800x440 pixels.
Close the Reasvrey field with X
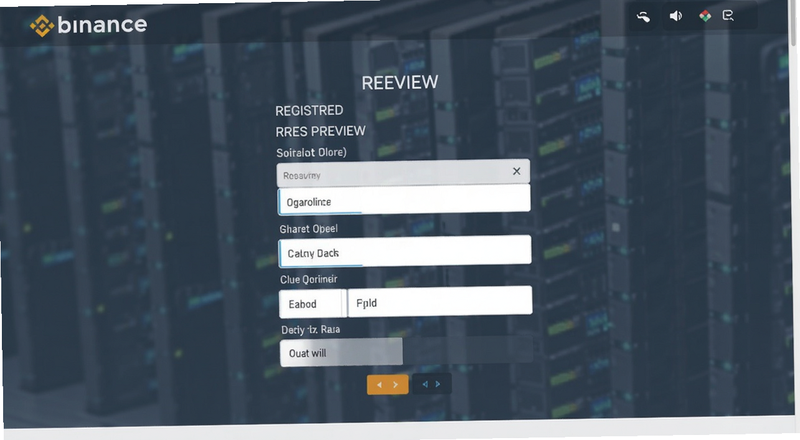coord(516,171)
